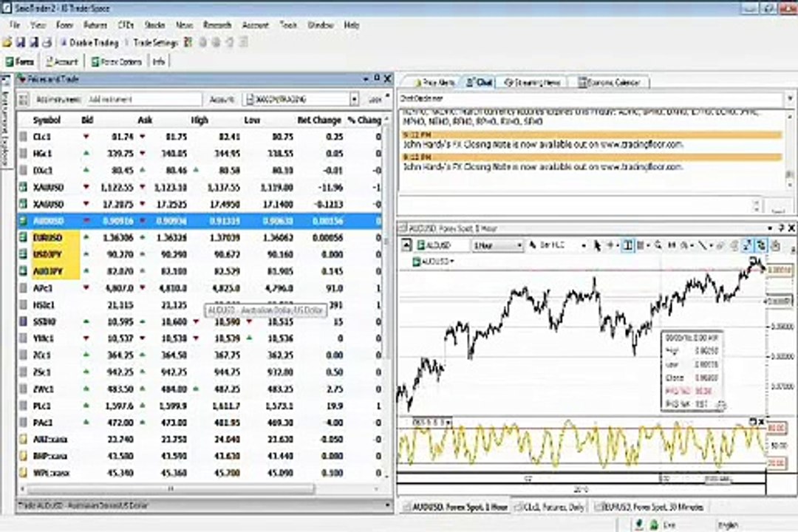This screenshot has width=798, height=532.
Task: Open the chart type dropdown next to the chart-type label
Action: [583, 245]
